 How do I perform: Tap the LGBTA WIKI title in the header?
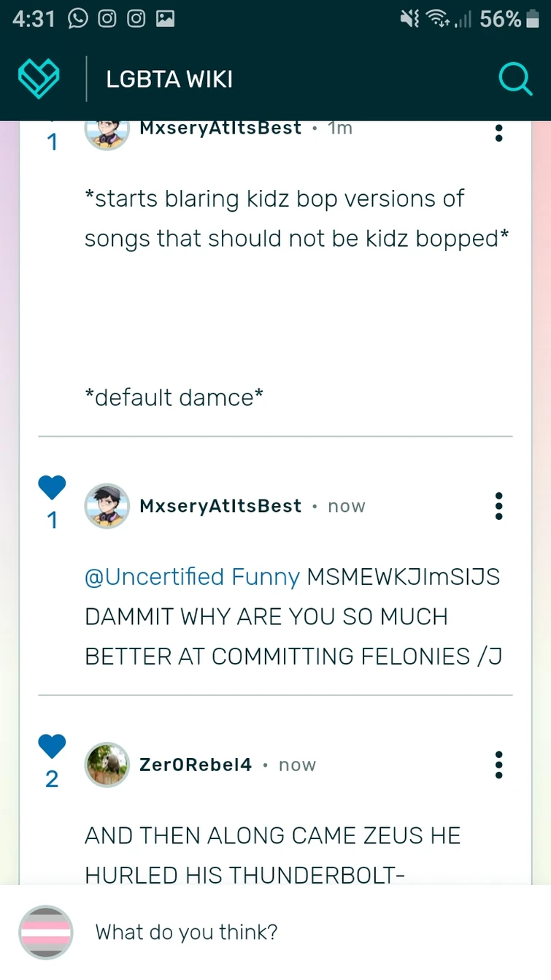click(x=169, y=78)
